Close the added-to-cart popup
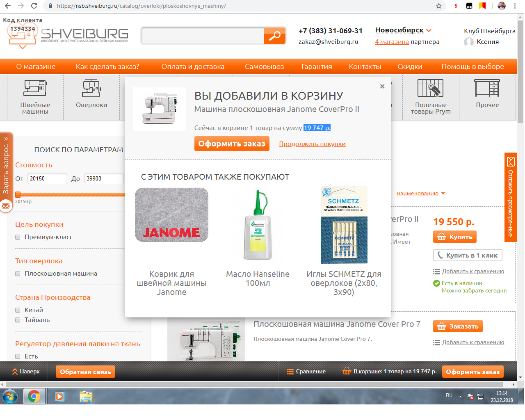The height and width of the screenshot is (420, 525). click(x=382, y=86)
